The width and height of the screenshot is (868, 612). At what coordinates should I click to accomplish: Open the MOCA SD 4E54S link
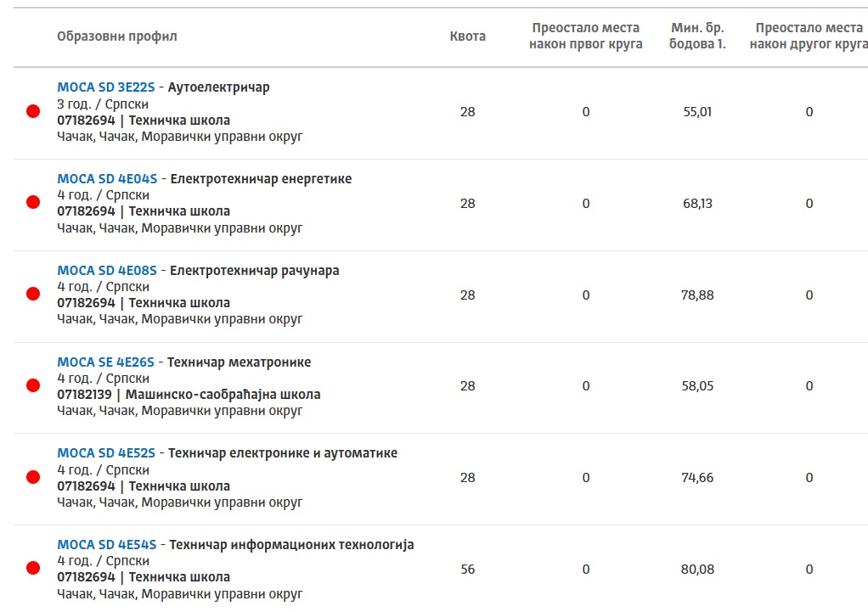(x=107, y=544)
